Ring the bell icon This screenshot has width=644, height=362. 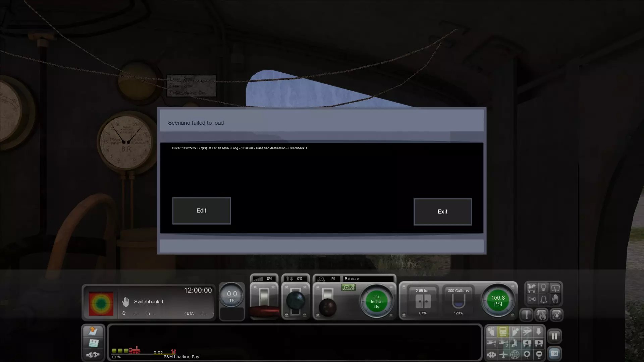click(x=543, y=299)
